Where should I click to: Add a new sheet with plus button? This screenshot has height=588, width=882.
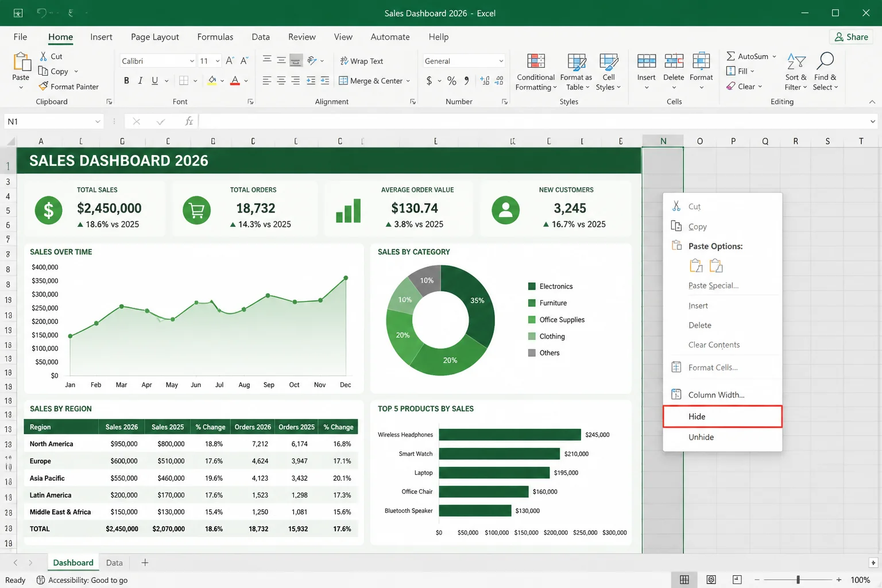pos(145,563)
